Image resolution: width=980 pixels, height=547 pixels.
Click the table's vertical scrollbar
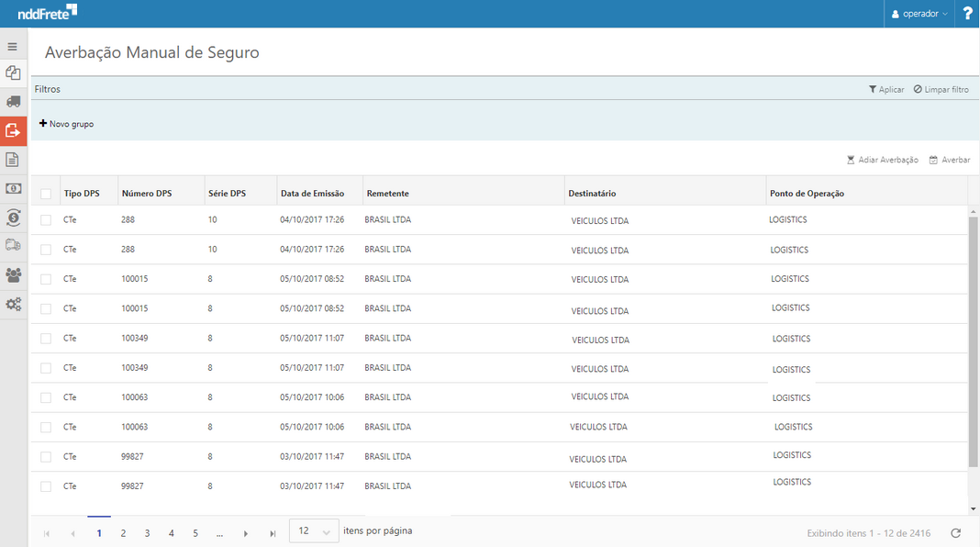coord(973,340)
